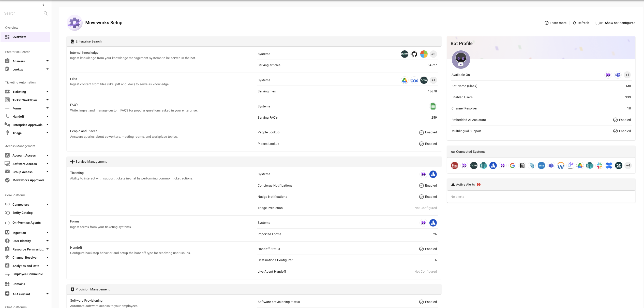
Task: Click the Imported Forms value 26
Action: pos(435,234)
